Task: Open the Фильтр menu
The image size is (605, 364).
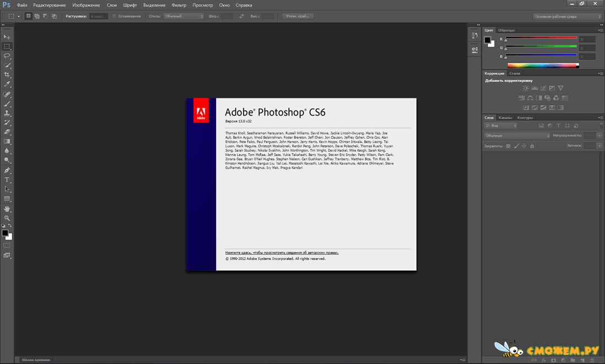Action: point(179,5)
